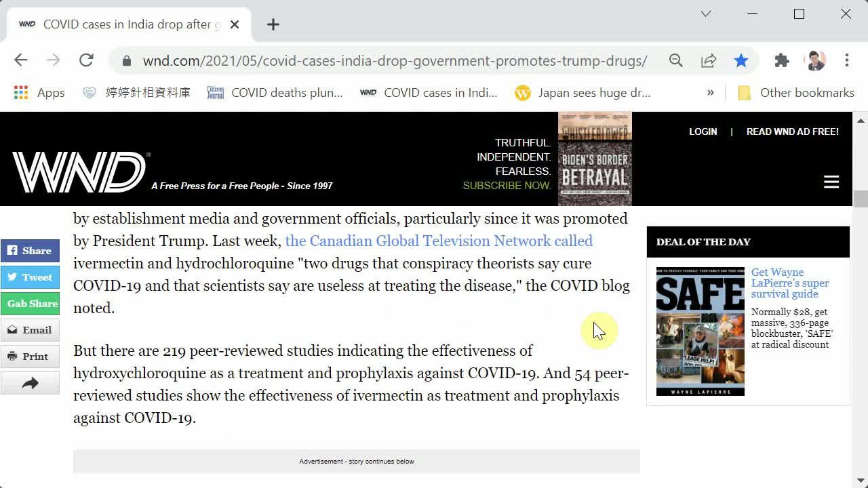Open Chrome three-dot menu
Viewport: 868px width, 488px height.
coord(847,60)
